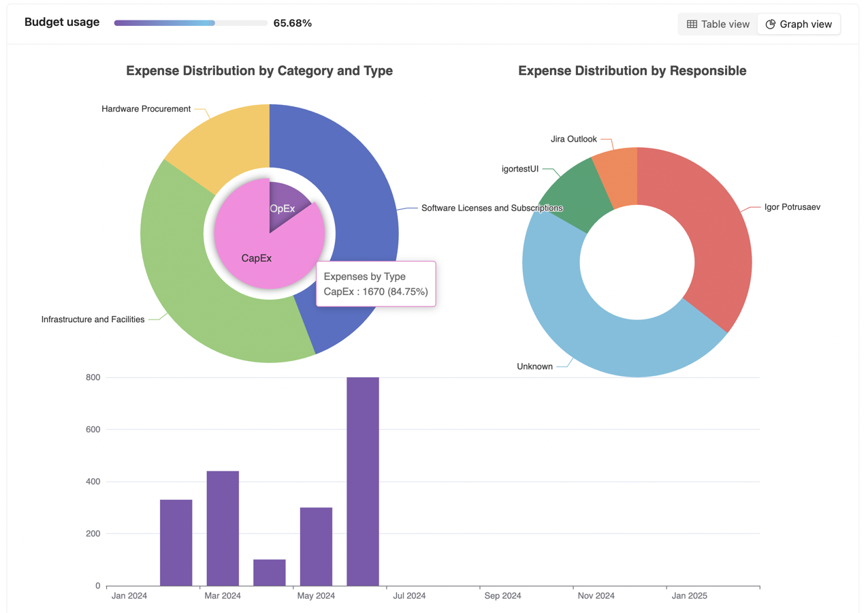Viewport: 868px width, 613px height.
Task: Click the Table view grid icon
Action: 692,24
